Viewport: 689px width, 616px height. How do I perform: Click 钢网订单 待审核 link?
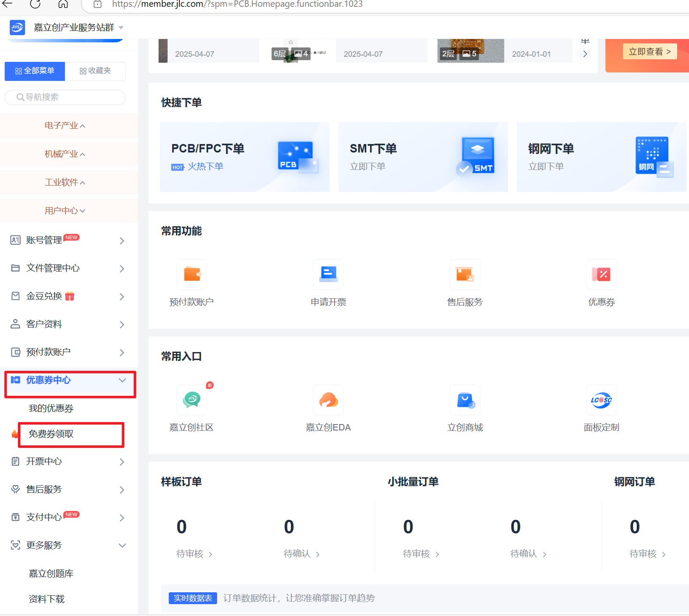tap(647, 554)
